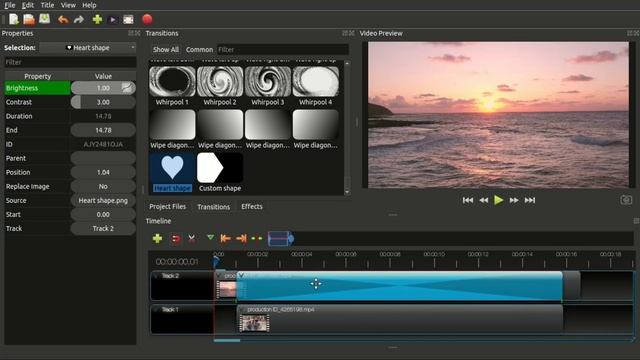Redo the last undone action
Image resolution: width=640 pixels, height=360 pixels.
pyautogui.click(x=79, y=20)
